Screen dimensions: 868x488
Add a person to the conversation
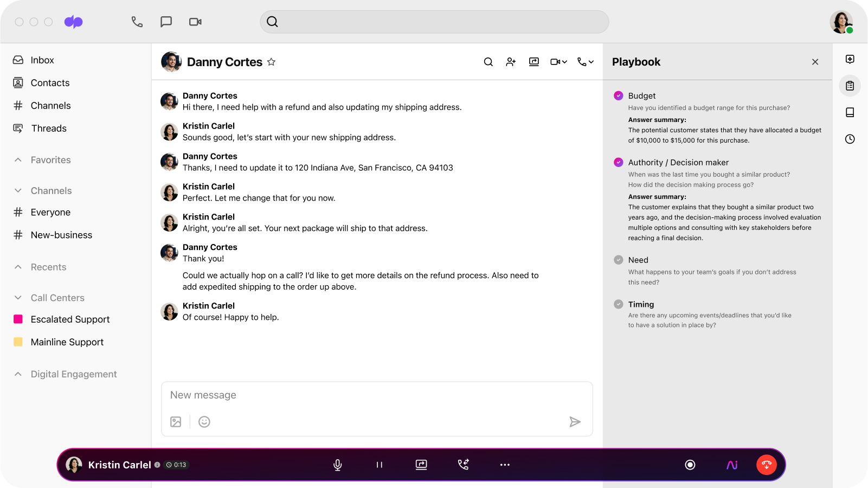(x=510, y=62)
